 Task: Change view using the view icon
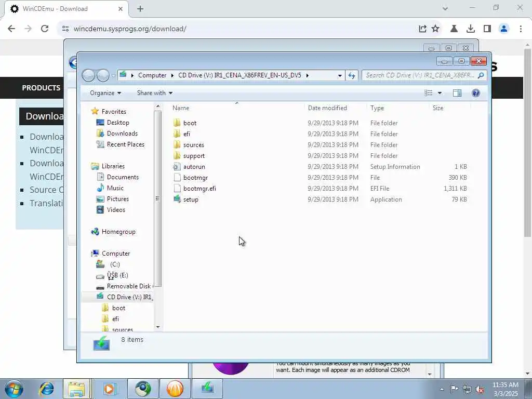(x=429, y=93)
